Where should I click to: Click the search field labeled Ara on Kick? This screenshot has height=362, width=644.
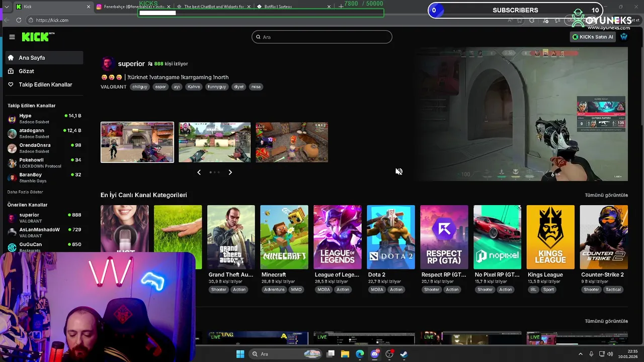pos(322,37)
